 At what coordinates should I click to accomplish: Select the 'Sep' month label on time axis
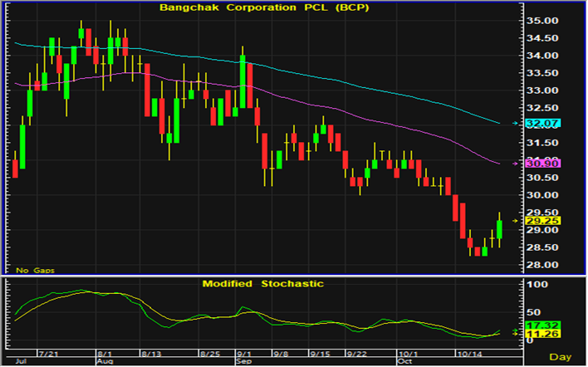pos(244,362)
